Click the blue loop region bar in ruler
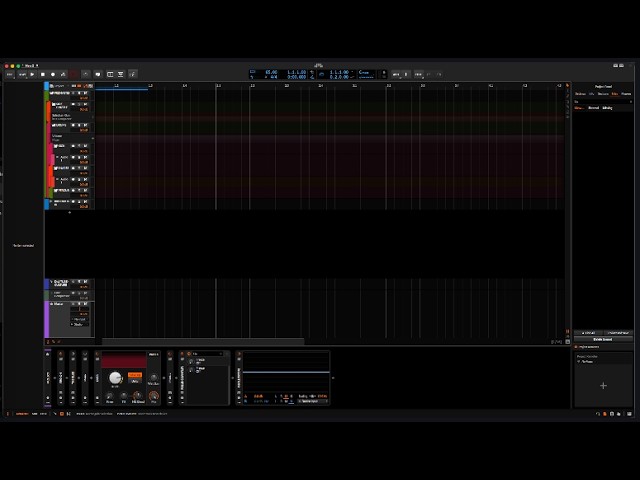 coord(122,89)
